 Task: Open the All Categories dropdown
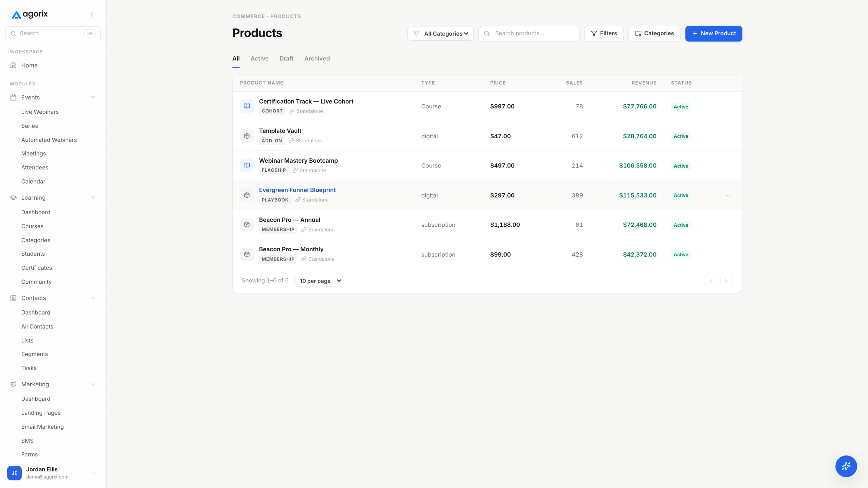(441, 34)
